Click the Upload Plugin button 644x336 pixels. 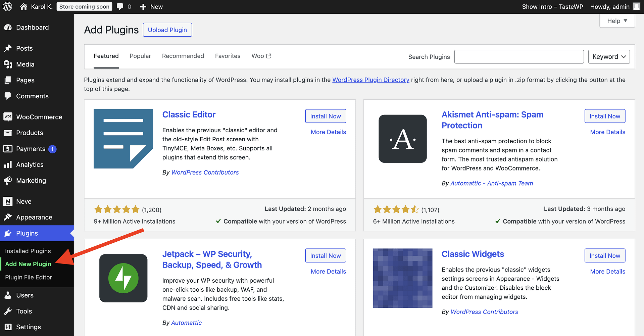tap(167, 30)
